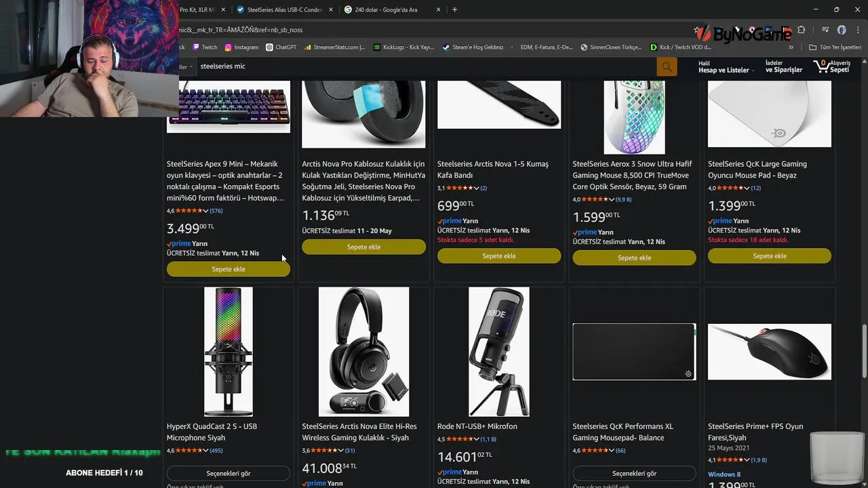Open the Kick / Twitch VOD bookmark
The image size is (868, 488).
point(680,47)
